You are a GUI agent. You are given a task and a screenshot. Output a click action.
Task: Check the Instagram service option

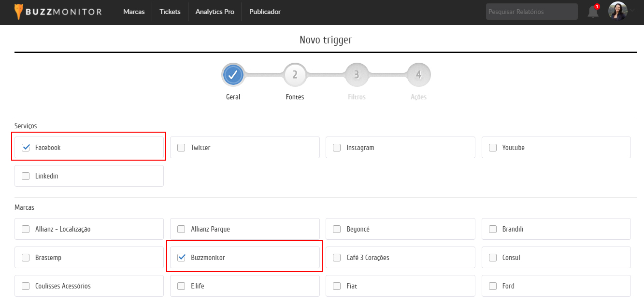pos(337,148)
